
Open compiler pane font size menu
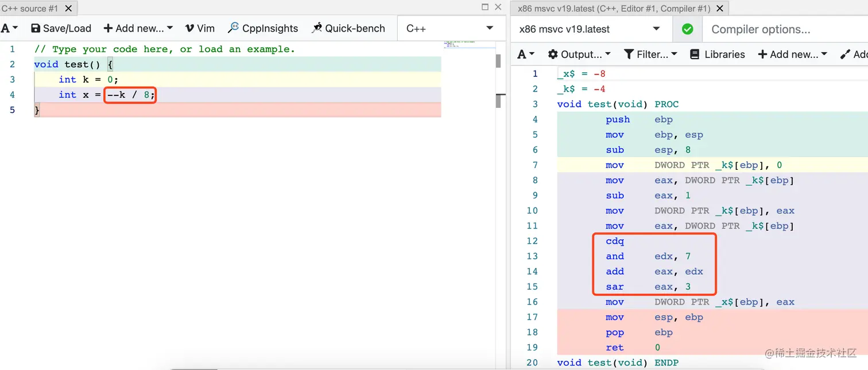(x=525, y=54)
